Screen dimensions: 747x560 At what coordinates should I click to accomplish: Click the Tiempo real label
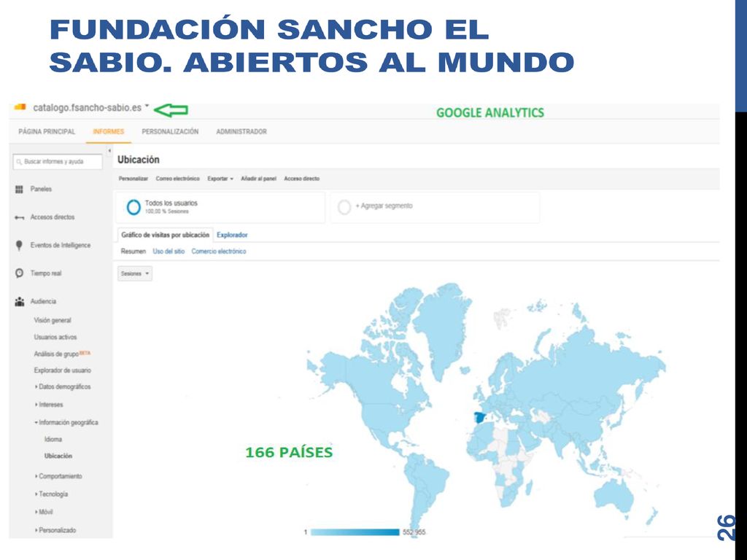coord(46,273)
